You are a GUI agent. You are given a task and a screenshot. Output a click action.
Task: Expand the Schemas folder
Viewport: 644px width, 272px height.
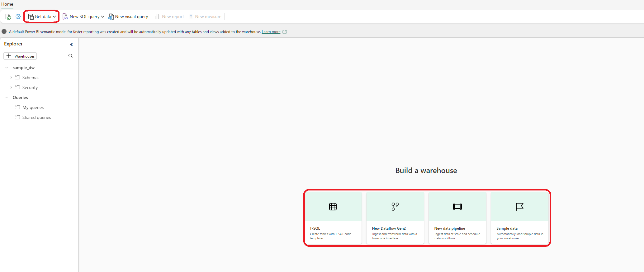tap(11, 77)
